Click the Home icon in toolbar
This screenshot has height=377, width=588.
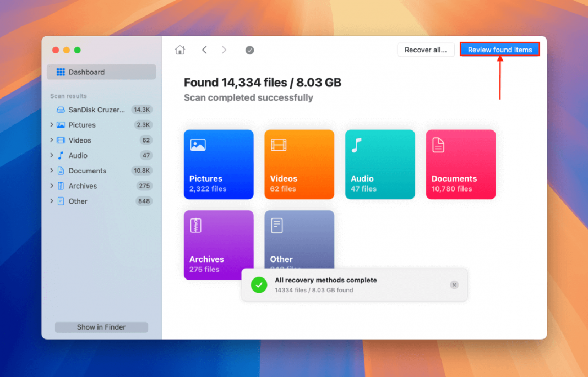coord(180,50)
